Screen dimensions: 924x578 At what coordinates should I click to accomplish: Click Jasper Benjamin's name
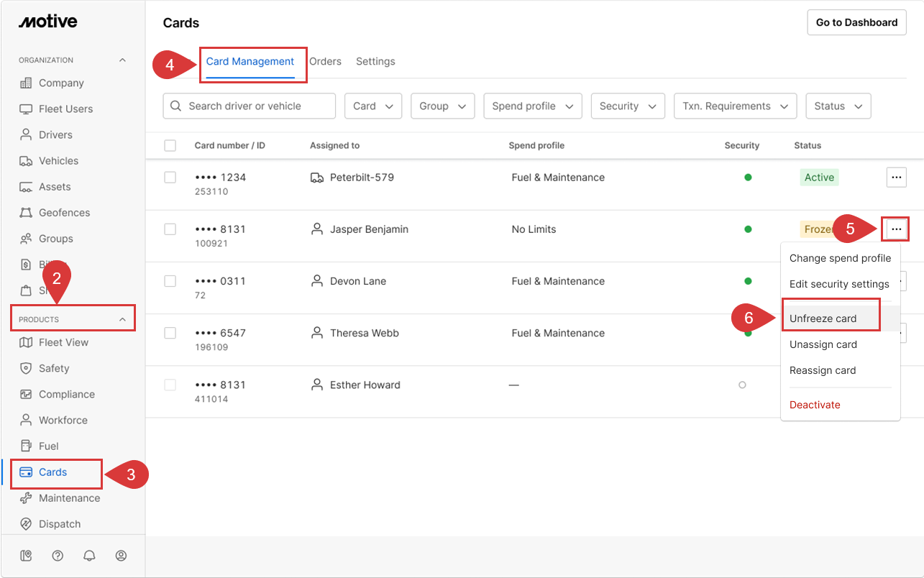(369, 229)
